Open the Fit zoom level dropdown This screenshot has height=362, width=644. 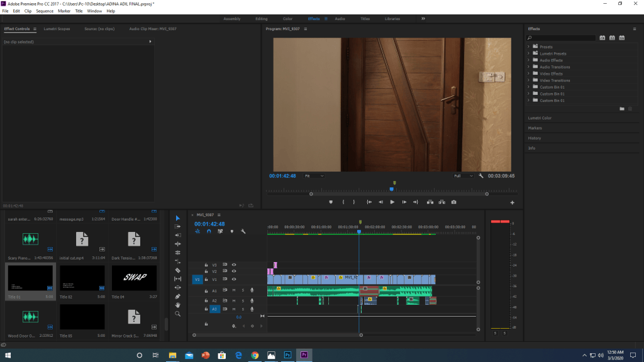point(314,176)
